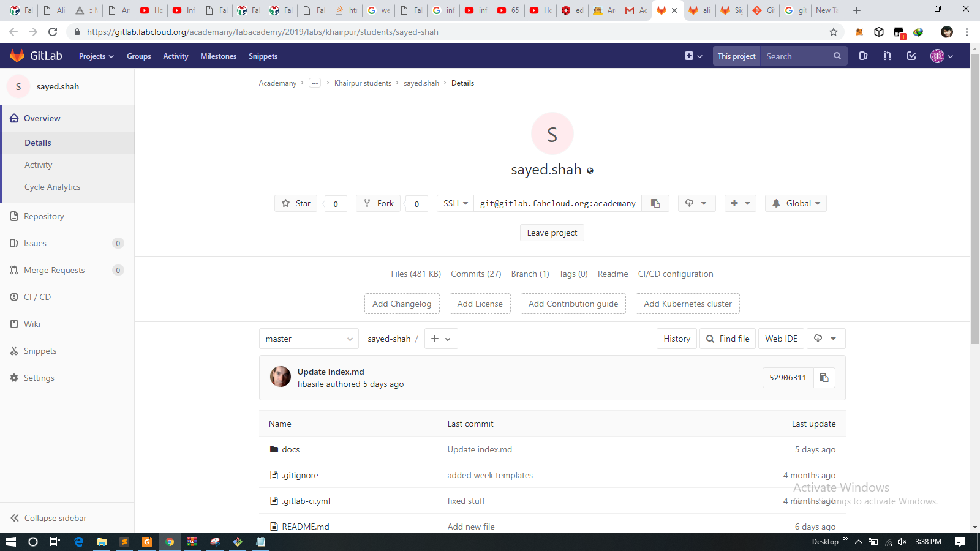Open Task View in the taskbar
Viewport: 980px width, 551px height.
pos(55,542)
